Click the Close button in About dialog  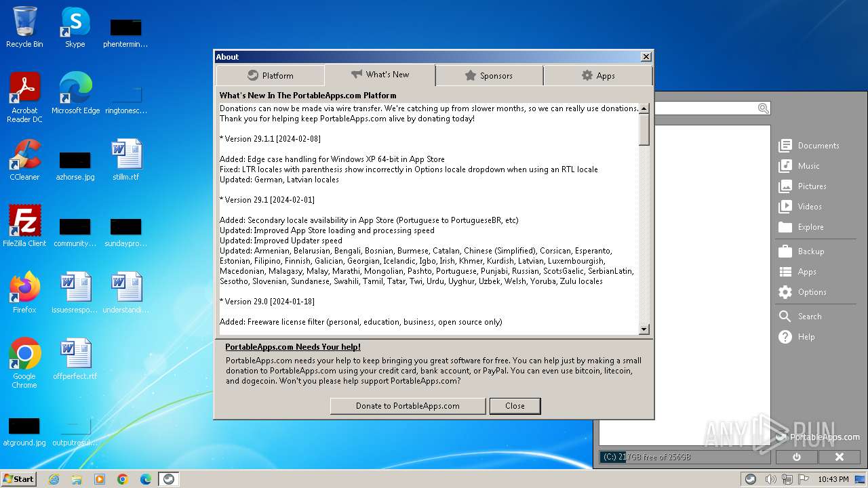pos(515,406)
